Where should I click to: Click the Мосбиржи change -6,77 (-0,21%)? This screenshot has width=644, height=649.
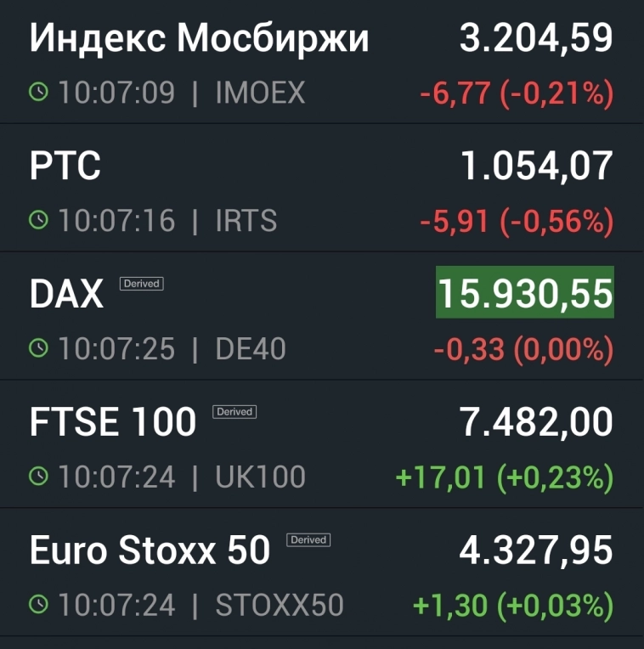point(517,93)
